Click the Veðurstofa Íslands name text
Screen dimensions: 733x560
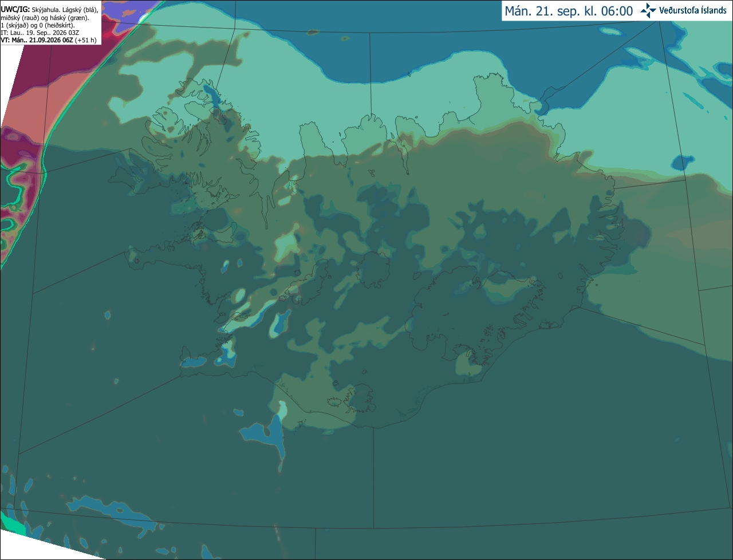[x=692, y=10]
